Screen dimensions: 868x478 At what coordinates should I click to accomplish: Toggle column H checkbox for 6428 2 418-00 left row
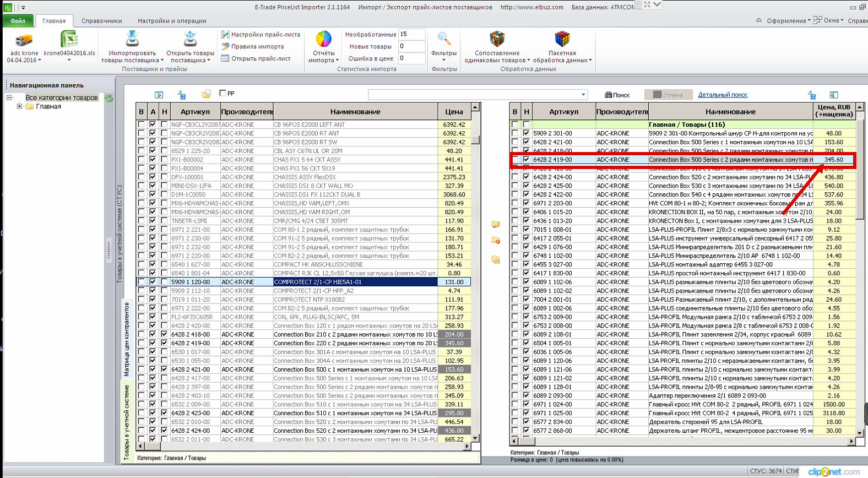pos(164,334)
